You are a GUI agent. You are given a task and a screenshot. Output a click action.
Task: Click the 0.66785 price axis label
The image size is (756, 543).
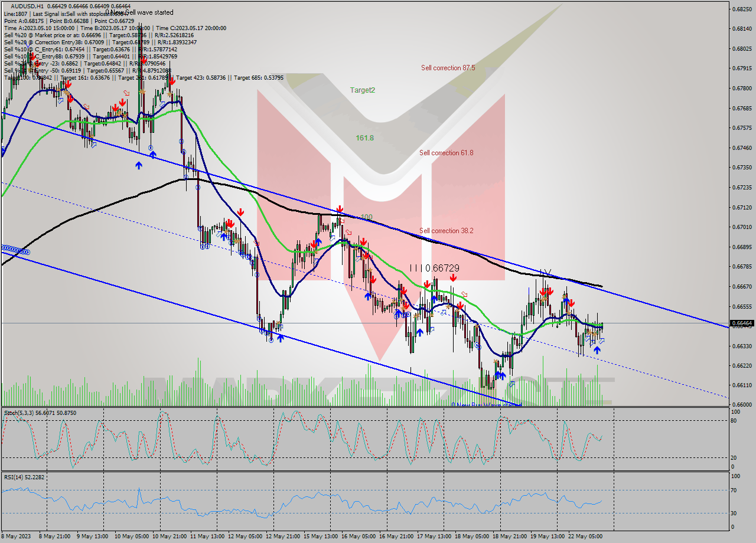(742, 266)
